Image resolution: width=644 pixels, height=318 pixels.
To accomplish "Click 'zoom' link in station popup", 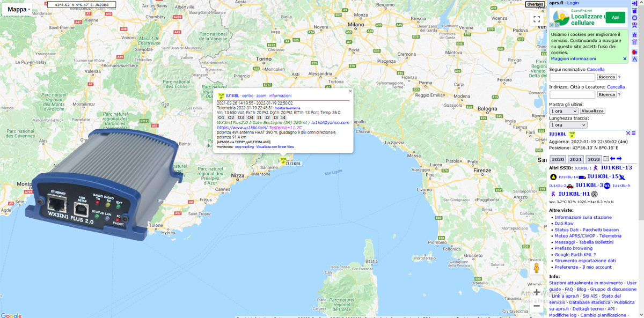I will [261, 96].
